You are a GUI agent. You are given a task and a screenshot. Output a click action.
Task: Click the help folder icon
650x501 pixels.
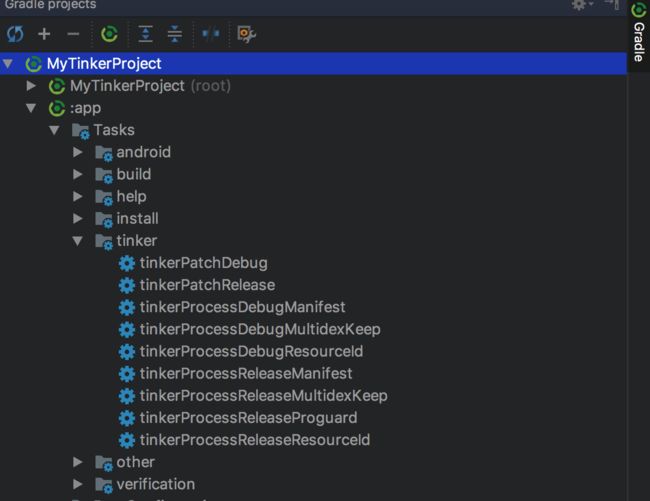(104, 197)
